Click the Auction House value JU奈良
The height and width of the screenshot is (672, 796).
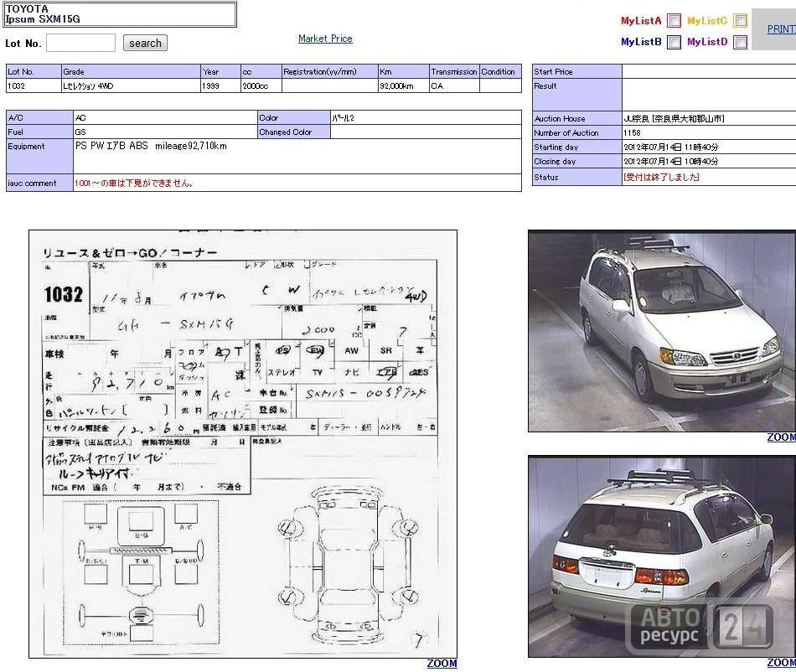click(x=674, y=119)
